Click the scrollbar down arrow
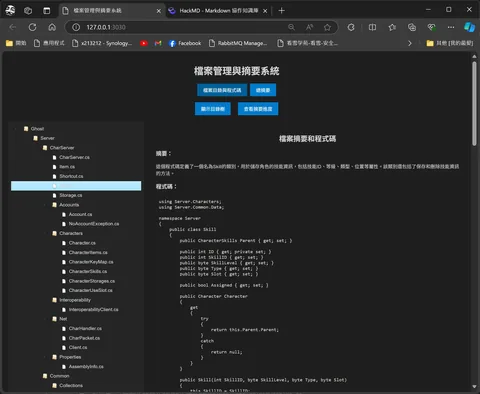480x394 pixels. [x=474, y=387]
